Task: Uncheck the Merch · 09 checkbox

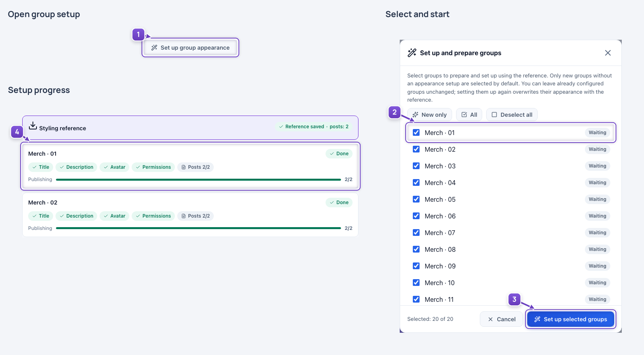Action: point(416,266)
